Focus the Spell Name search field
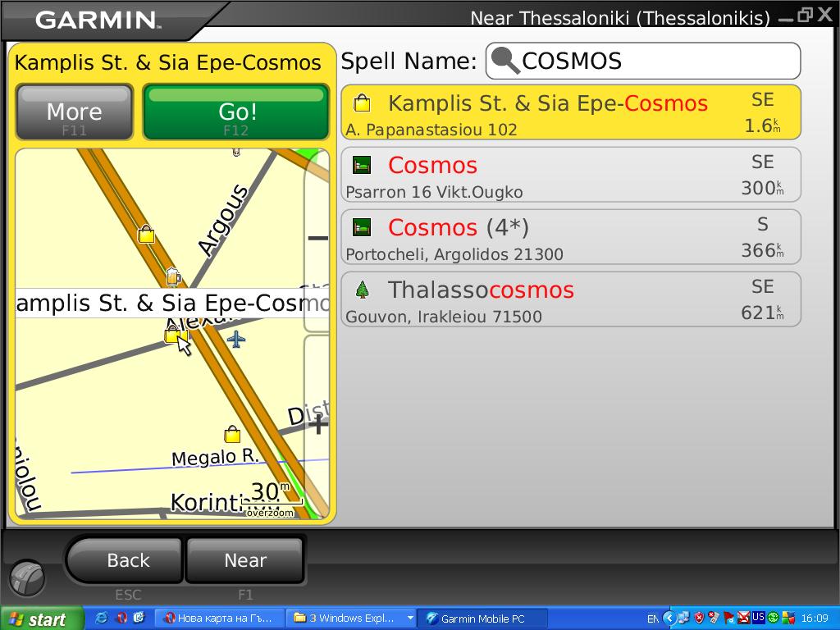 [643, 61]
